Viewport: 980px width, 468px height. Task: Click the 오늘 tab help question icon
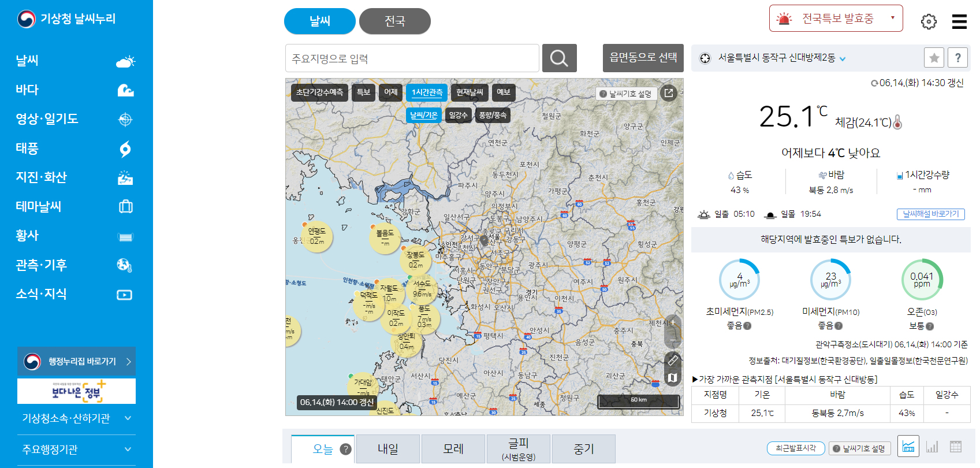346,449
